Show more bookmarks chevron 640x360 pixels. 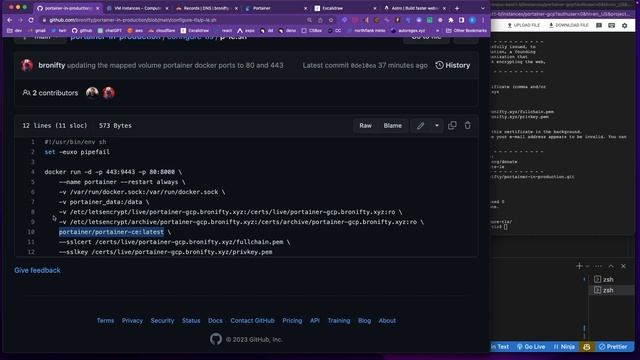click(x=438, y=31)
